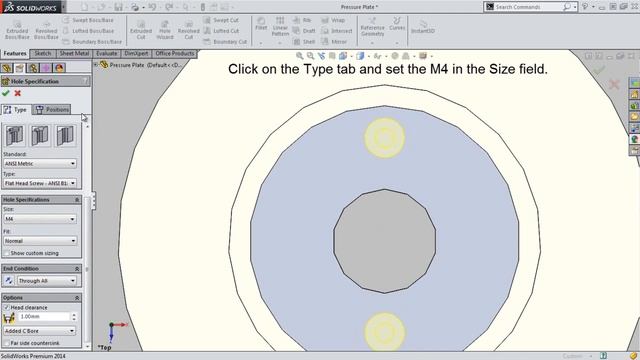Click the End Condition reverse direction icon
Screen dimensions: 640x360
[9, 281]
